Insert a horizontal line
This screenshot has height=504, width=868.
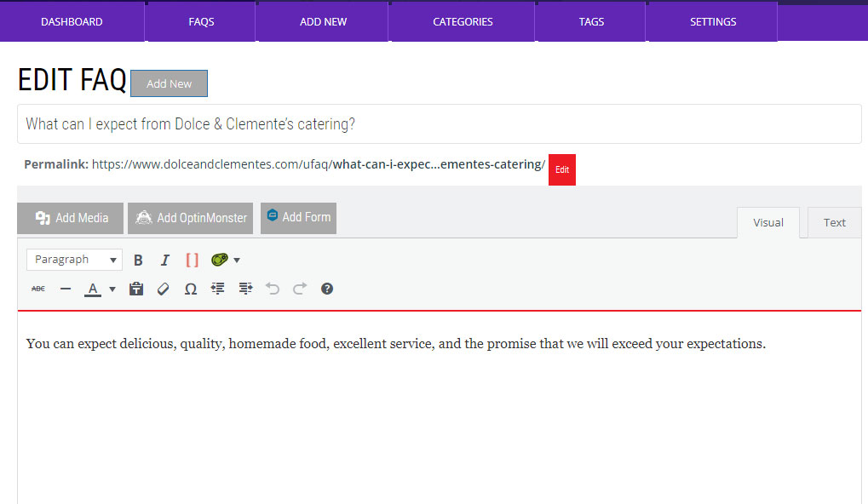(x=66, y=289)
